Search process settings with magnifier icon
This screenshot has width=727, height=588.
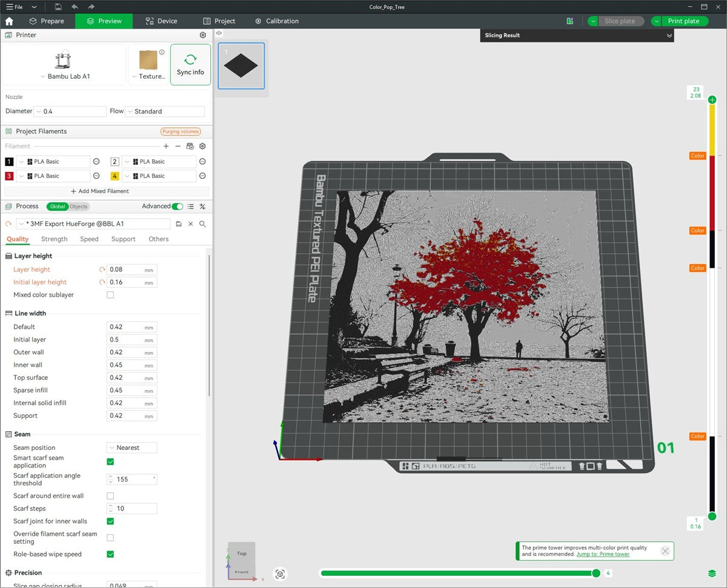point(202,223)
